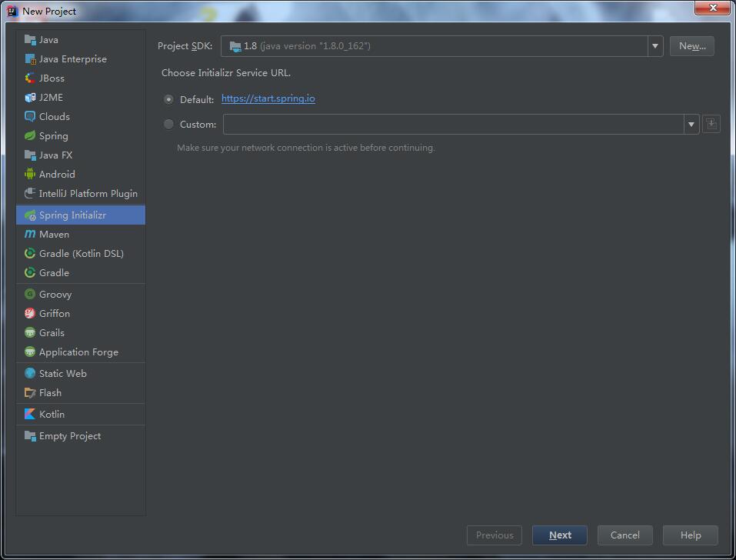Viewport: 736px width, 560px height.
Task: Select J2ME label in list
Action: click(52, 98)
